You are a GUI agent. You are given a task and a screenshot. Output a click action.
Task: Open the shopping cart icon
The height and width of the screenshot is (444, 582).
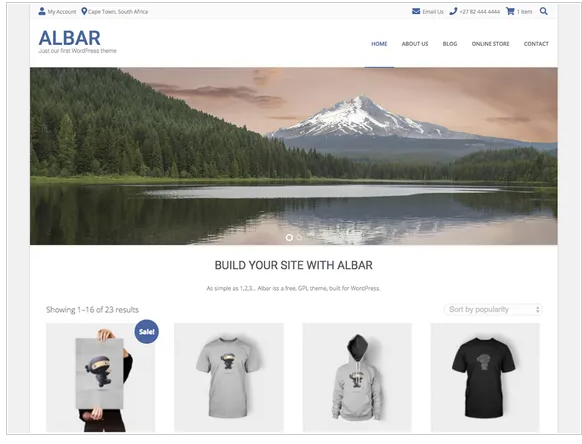(510, 12)
